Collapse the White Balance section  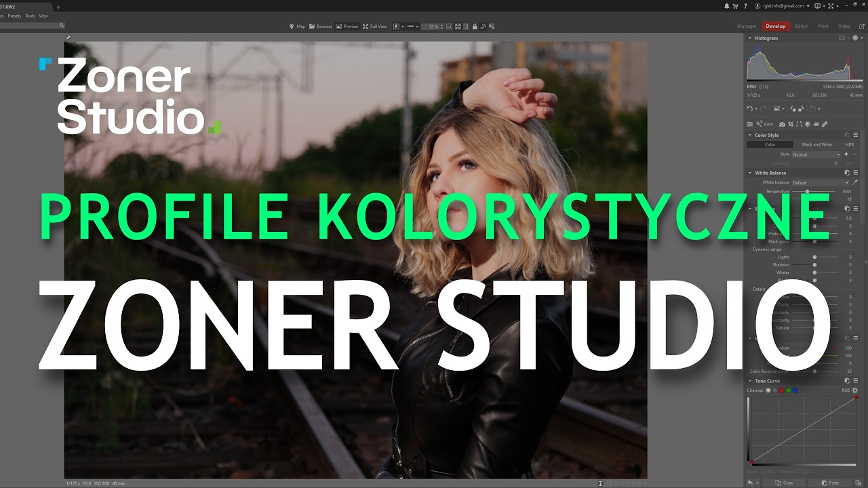[x=750, y=173]
